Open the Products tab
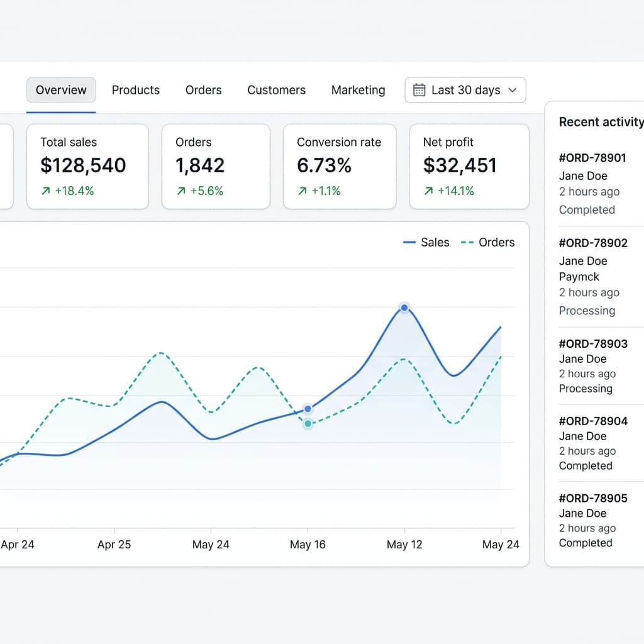The width and height of the screenshot is (644, 644). [136, 90]
